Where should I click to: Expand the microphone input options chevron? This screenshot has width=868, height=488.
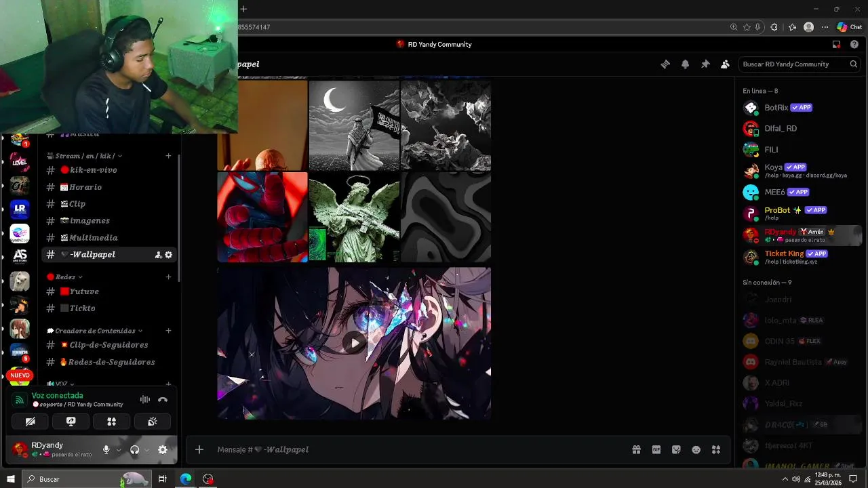(118, 450)
